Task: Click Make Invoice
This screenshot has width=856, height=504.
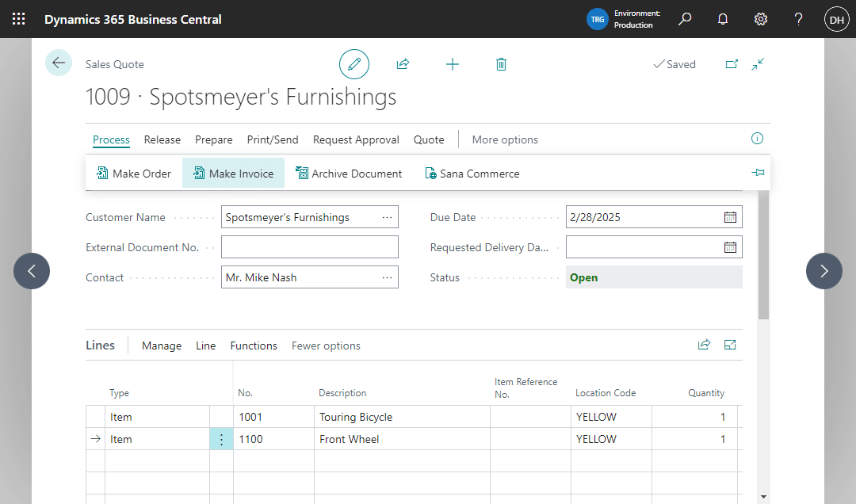Action: click(233, 173)
